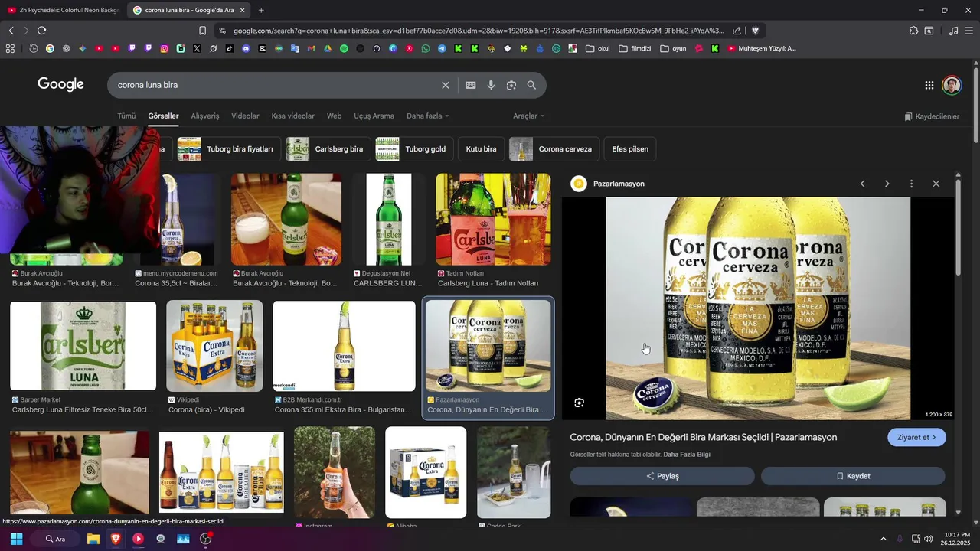Switch to the Alışveriş tab
This screenshot has height=551, width=980.
coord(205,116)
